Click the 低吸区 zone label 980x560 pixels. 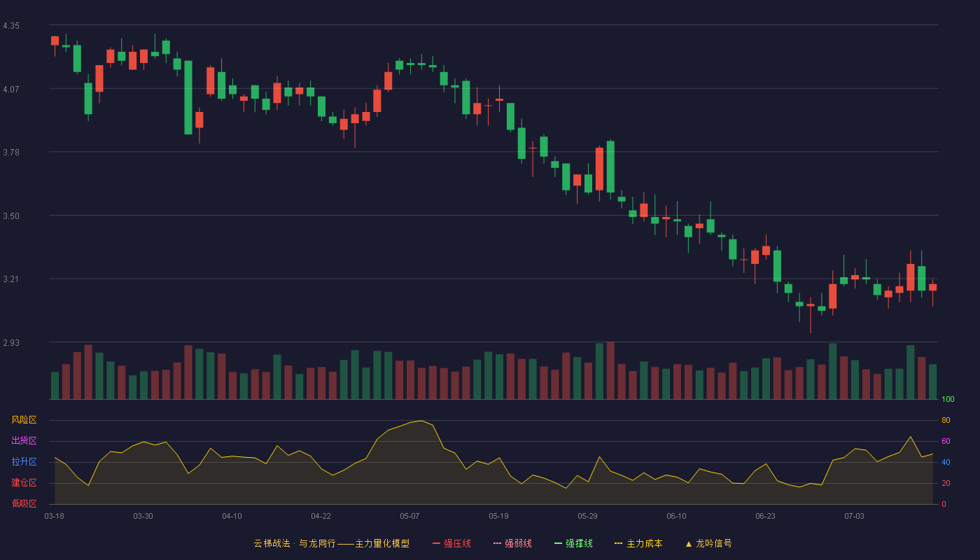24,504
